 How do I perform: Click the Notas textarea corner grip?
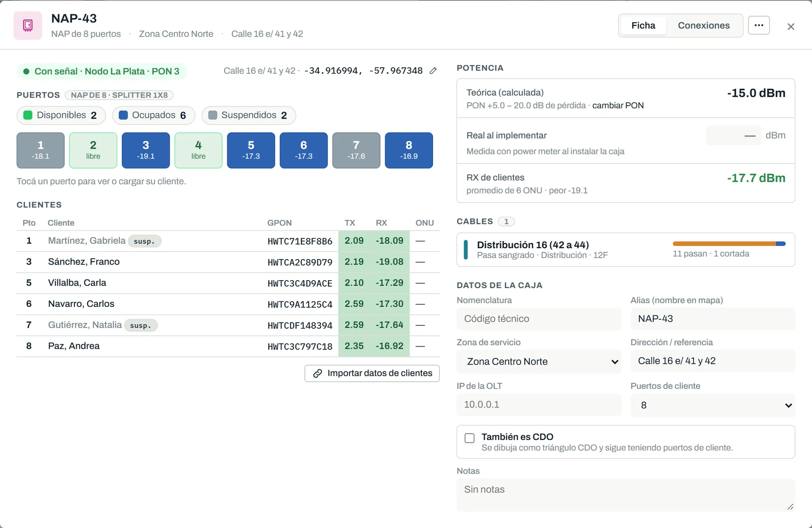[x=790, y=507]
